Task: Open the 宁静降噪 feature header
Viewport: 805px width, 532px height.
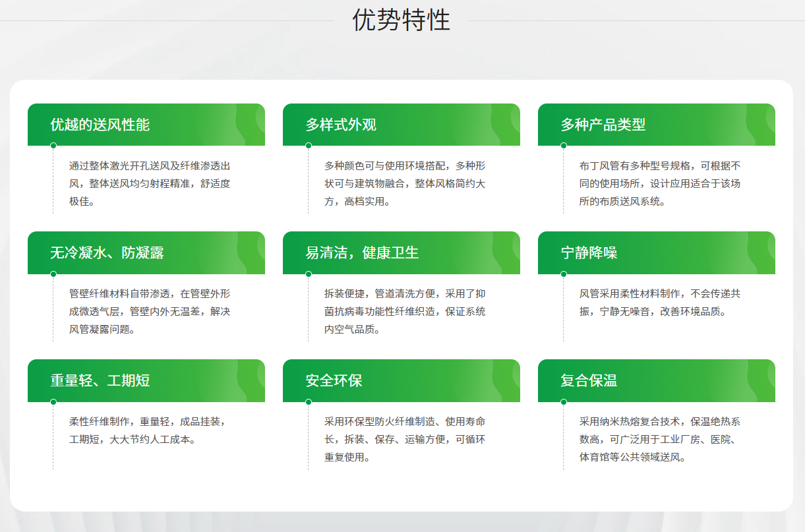Action: point(656,252)
